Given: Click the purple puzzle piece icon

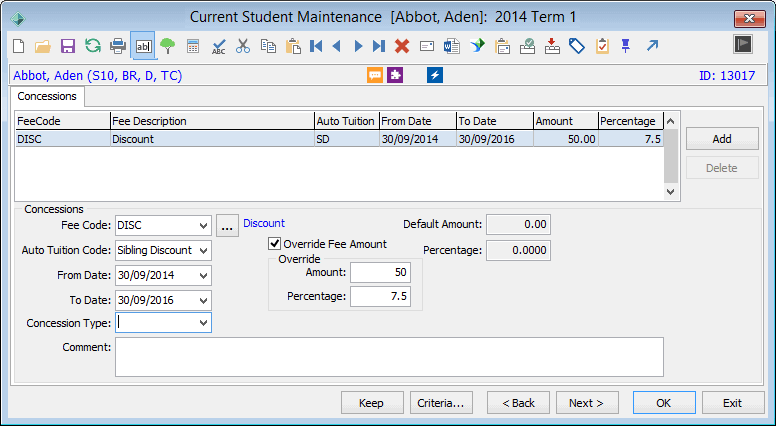Looking at the screenshot, I should 395,75.
